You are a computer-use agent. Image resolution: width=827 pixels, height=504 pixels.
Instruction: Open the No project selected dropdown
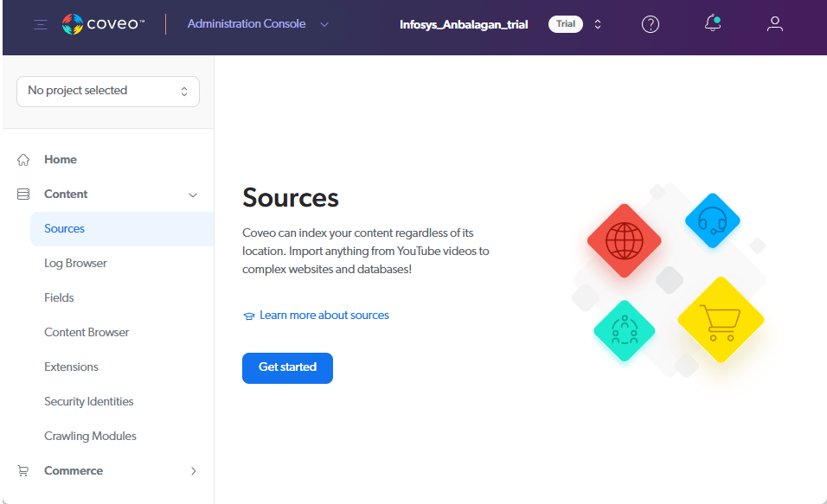click(108, 91)
